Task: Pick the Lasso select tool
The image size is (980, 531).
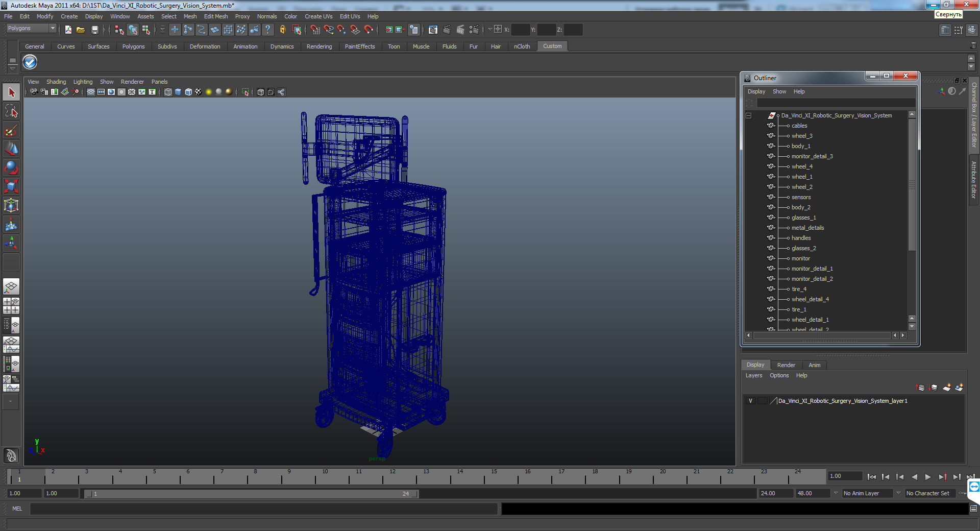Action: 11,111
